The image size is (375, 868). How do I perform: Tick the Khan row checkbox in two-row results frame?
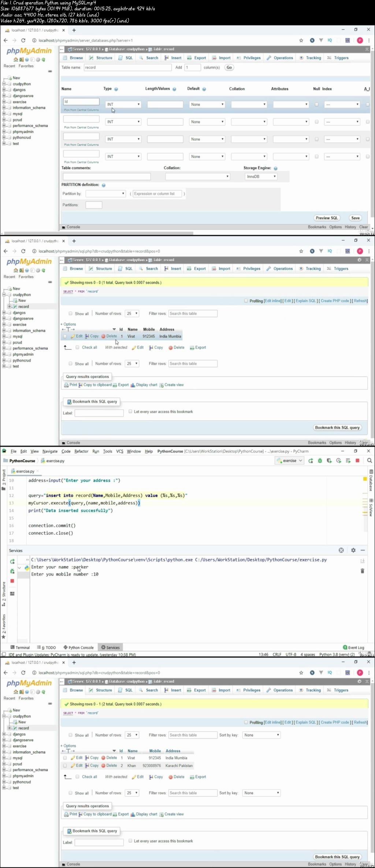[65, 765]
